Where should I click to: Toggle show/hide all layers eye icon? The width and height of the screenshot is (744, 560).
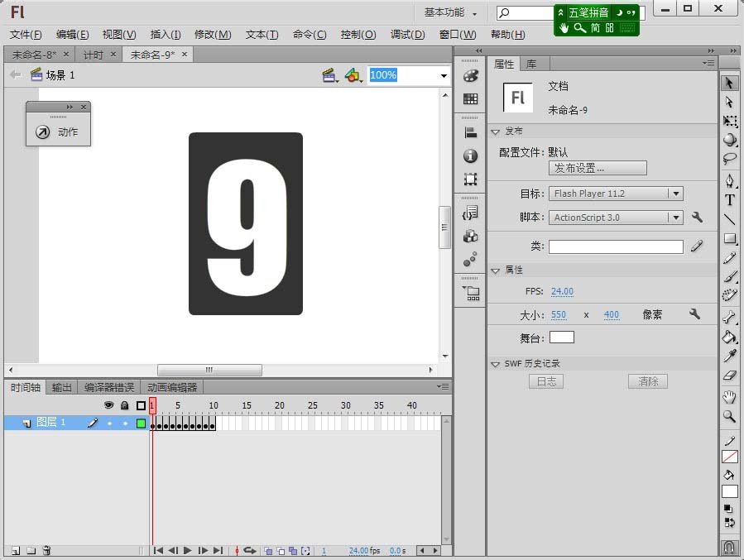coord(108,405)
